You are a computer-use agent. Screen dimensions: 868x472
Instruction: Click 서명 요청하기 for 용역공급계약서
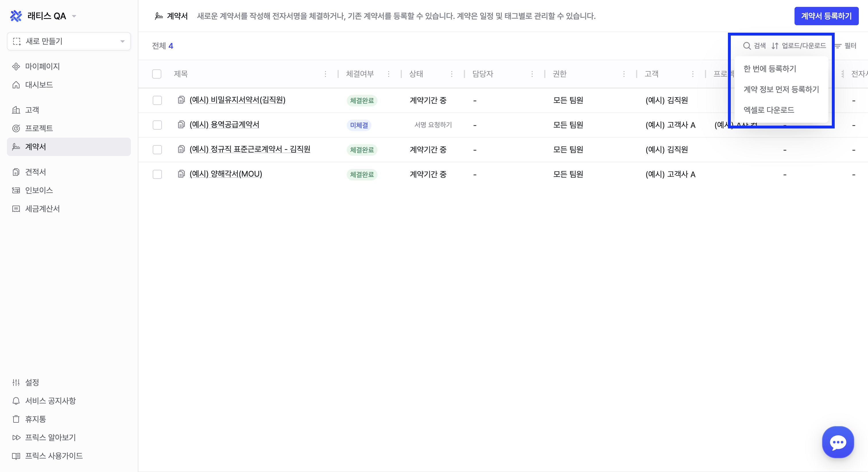click(x=433, y=125)
